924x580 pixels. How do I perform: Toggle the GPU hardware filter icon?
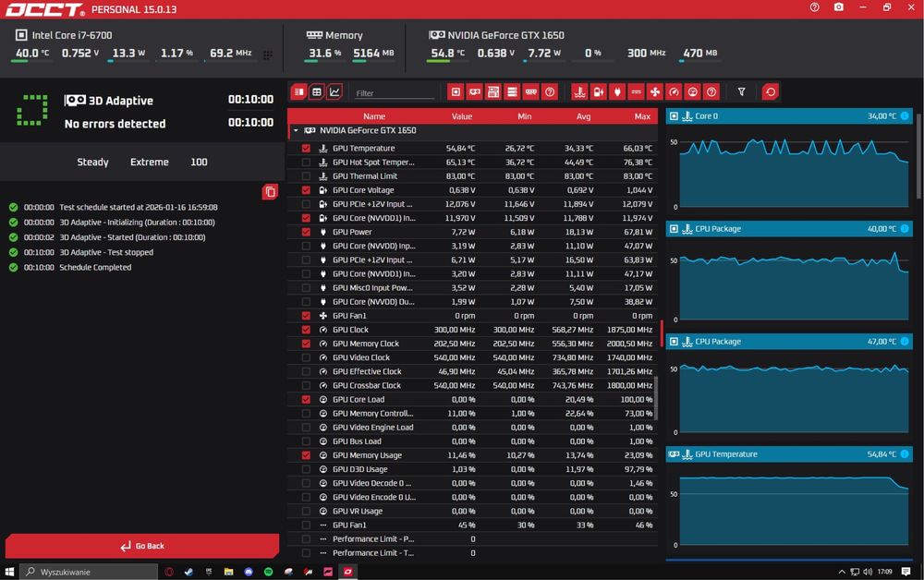(x=474, y=91)
